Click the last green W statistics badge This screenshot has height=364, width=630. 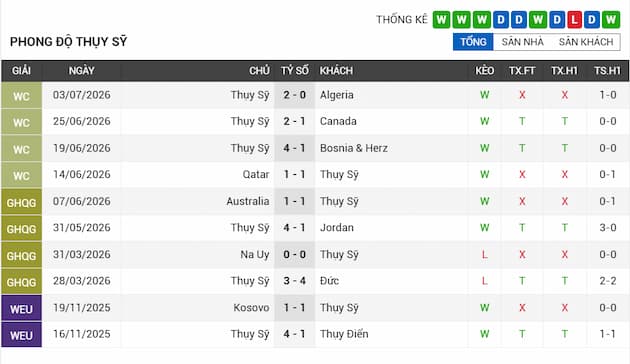pyautogui.click(x=611, y=19)
